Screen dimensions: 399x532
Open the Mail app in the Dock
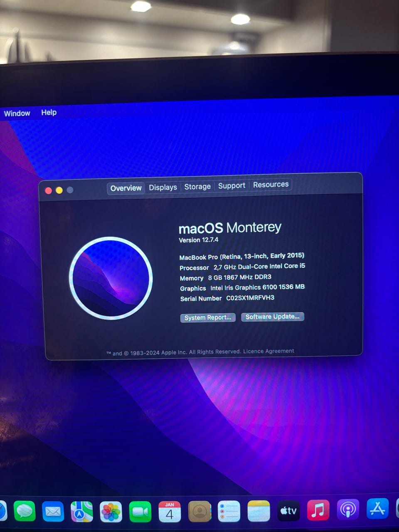pos(53,511)
